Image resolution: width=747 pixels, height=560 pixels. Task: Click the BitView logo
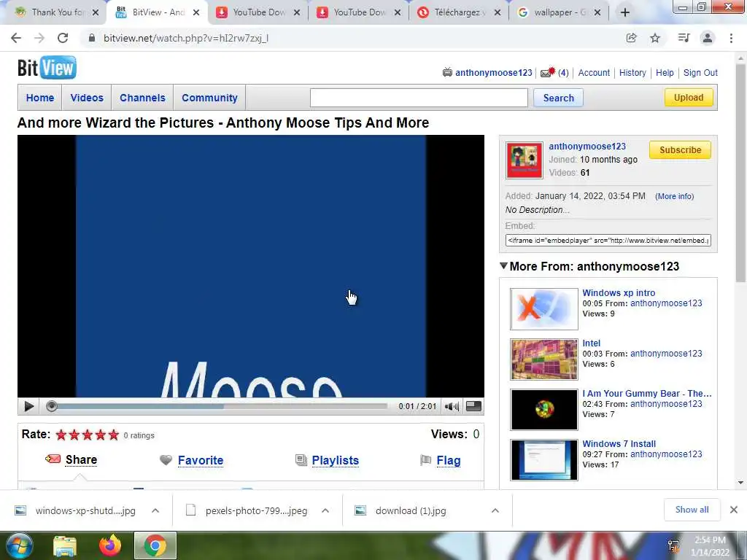click(x=47, y=68)
